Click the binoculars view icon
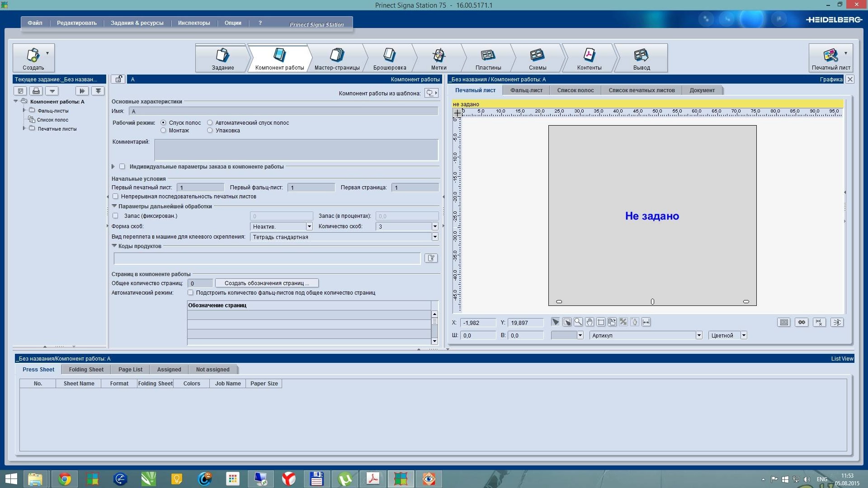This screenshot has height=488, width=868. click(802, 322)
